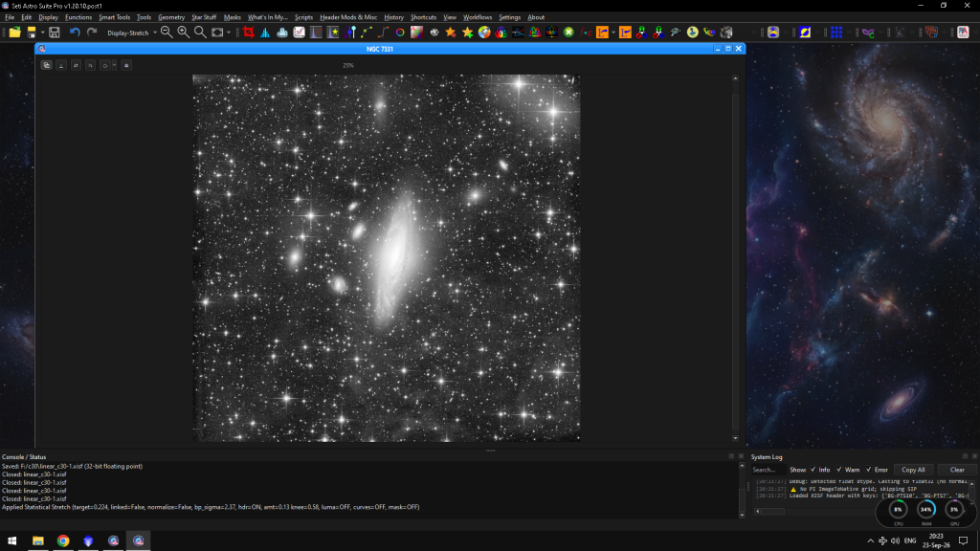Open the Workflows menu
The image size is (980, 551).
478,17
